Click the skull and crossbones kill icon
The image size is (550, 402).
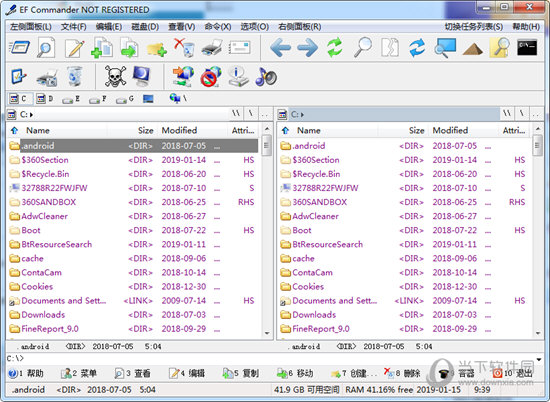(115, 76)
